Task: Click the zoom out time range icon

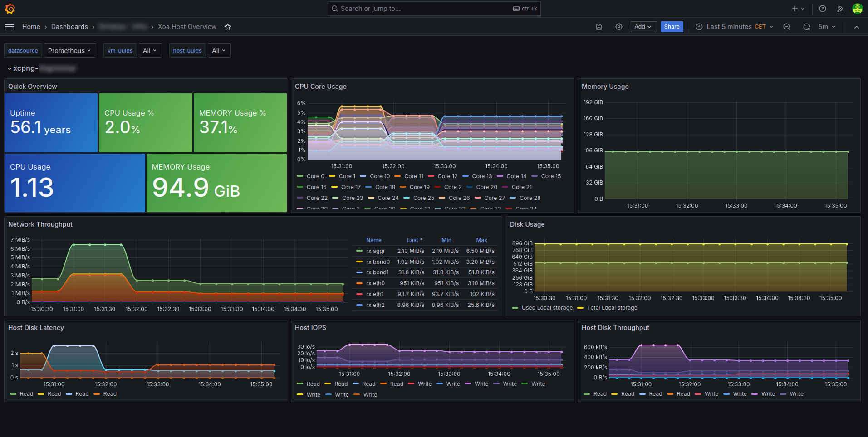Action: 787,27
